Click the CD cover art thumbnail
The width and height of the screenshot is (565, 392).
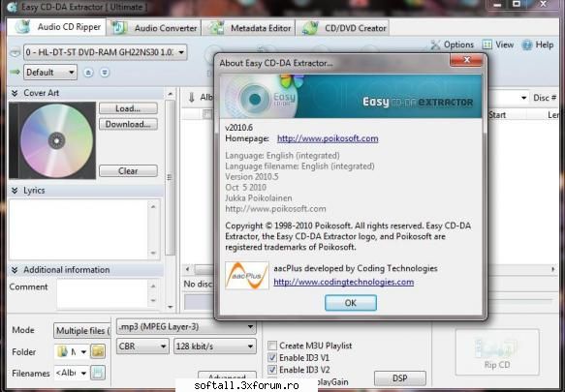[x=52, y=140]
